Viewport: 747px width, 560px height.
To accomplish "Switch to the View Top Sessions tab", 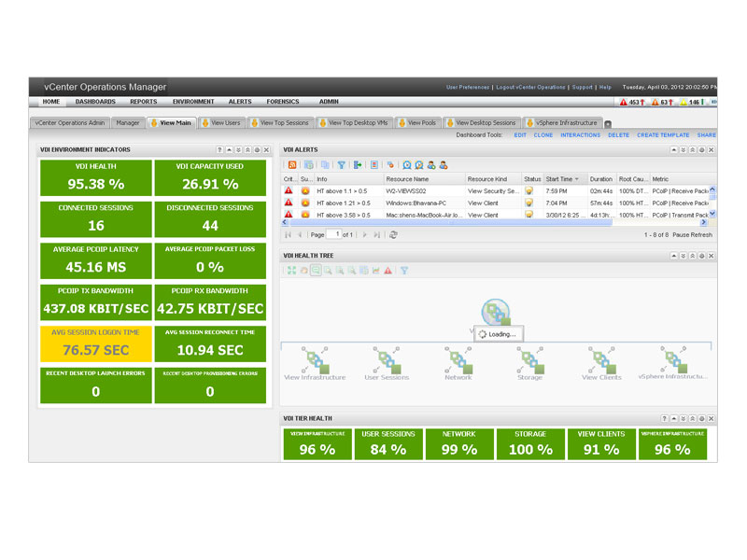I will tap(281, 123).
